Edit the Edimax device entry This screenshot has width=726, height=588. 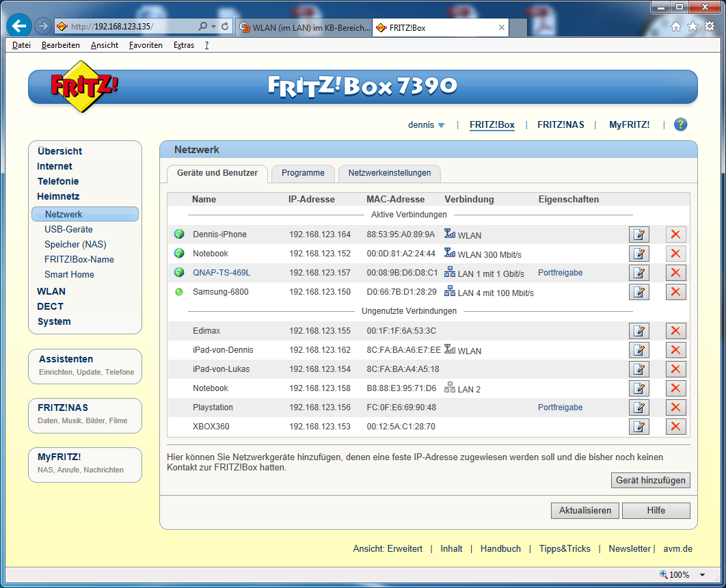(x=639, y=330)
